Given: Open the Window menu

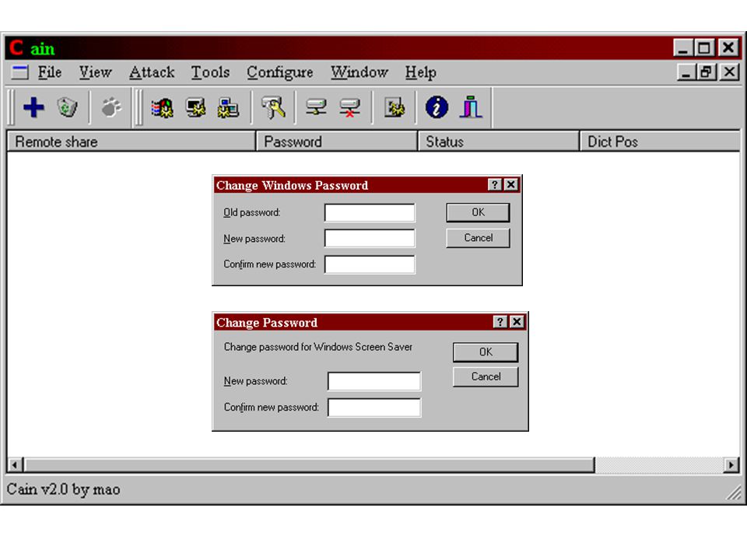Looking at the screenshot, I should (359, 72).
